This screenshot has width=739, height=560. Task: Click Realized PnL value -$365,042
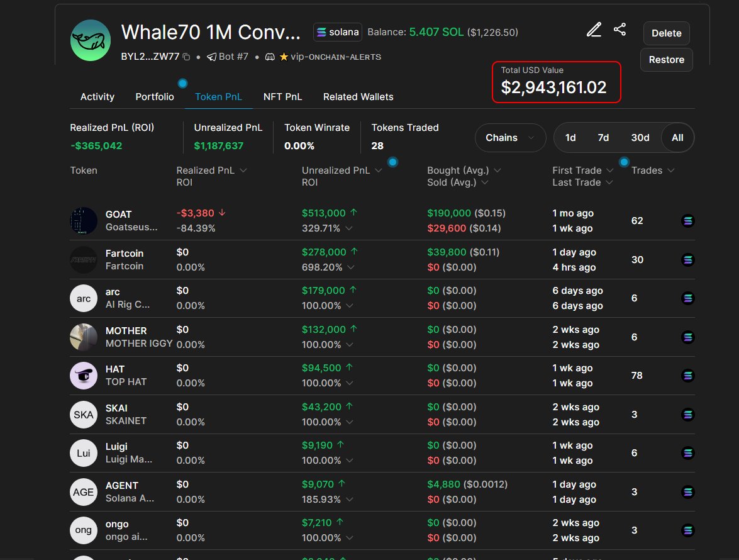96,145
